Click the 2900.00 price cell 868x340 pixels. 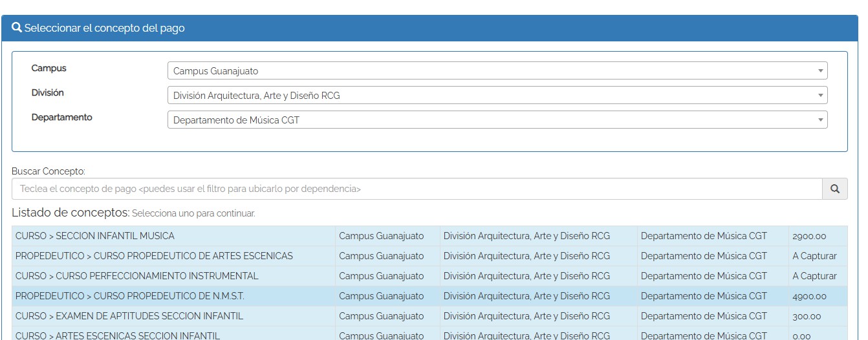click(809, 236)
